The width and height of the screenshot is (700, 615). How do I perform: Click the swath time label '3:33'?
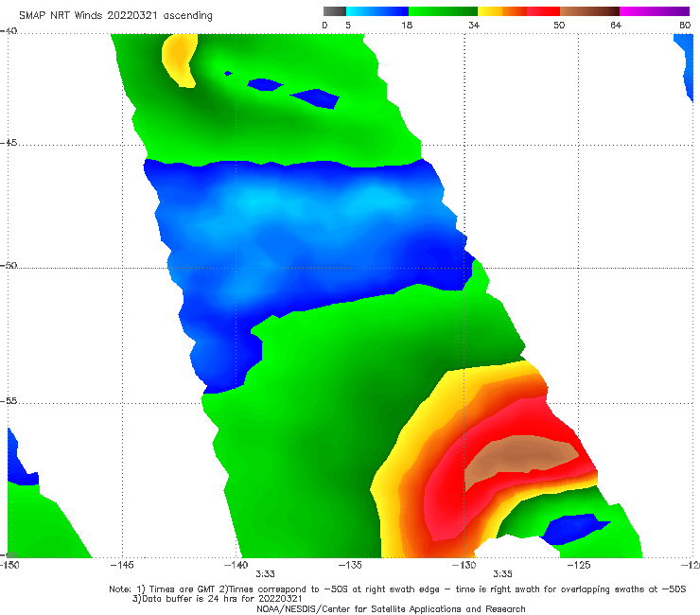coord(265,574)
